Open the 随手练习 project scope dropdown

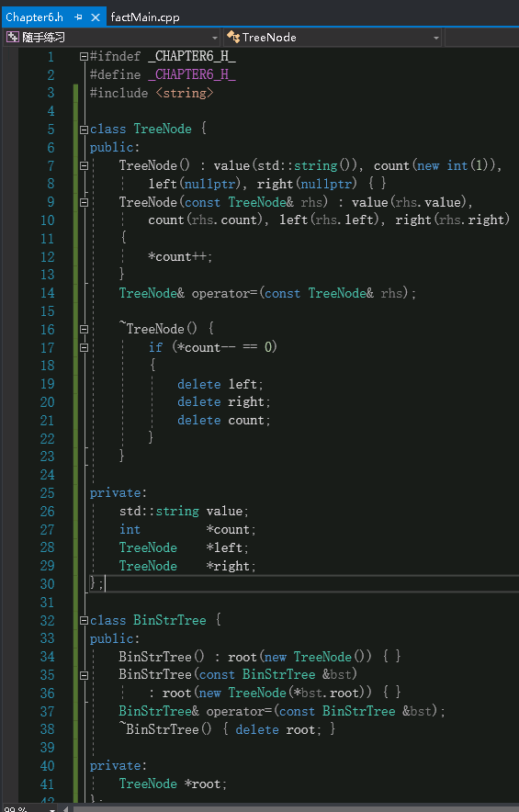215,38
